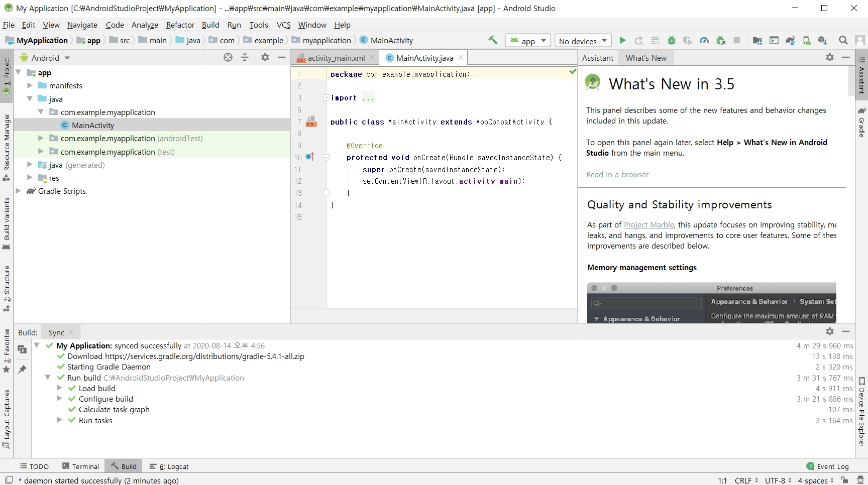868x485 pixels.
Task: Expand the folded import statement
Action: click(x=326, y=97)
